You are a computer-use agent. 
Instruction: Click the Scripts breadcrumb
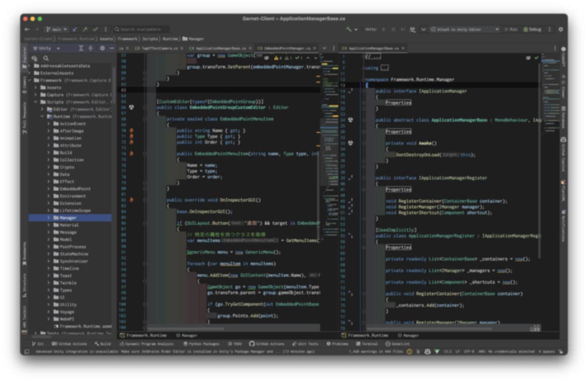point(149,39)
